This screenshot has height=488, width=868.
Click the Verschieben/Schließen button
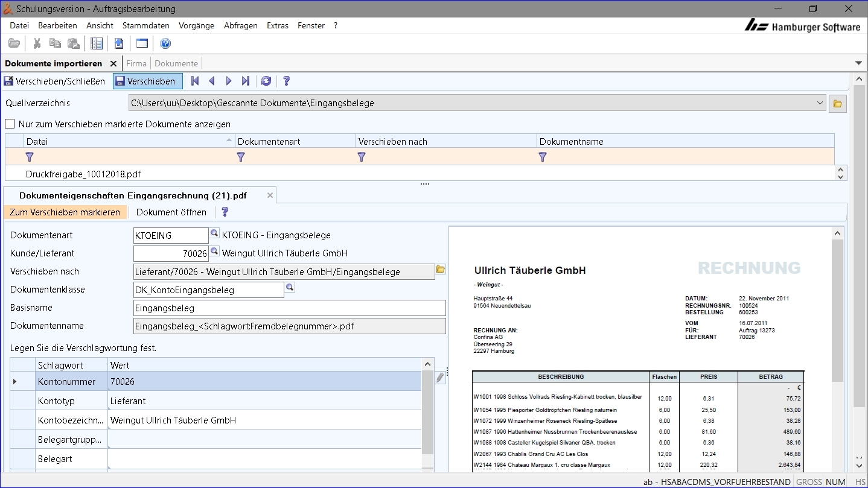click(55, 81)
